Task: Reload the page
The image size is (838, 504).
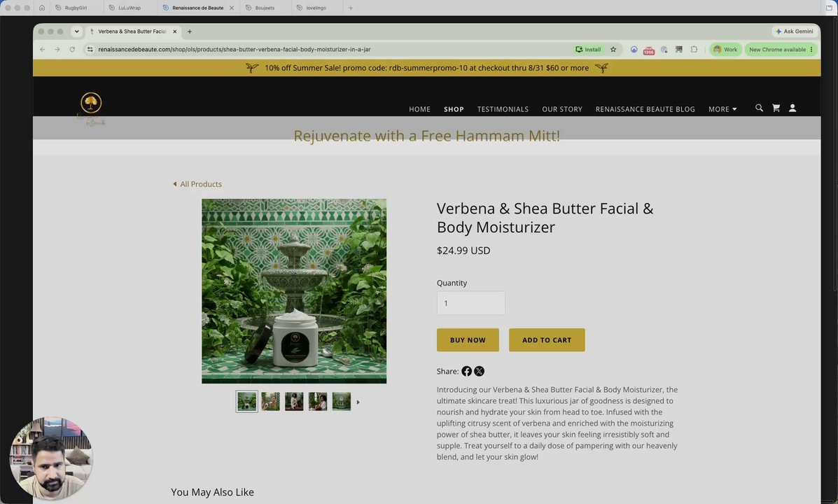Action: [72, 49]
